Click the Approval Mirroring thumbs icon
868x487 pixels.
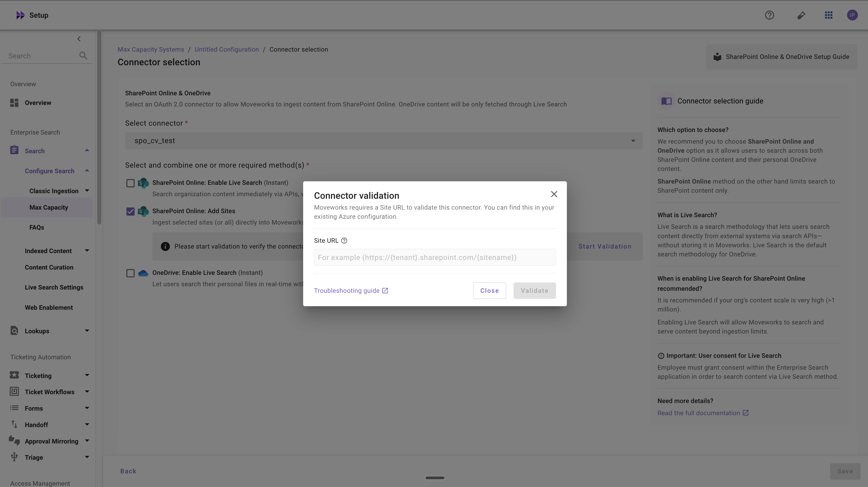(x=14, y=440)
